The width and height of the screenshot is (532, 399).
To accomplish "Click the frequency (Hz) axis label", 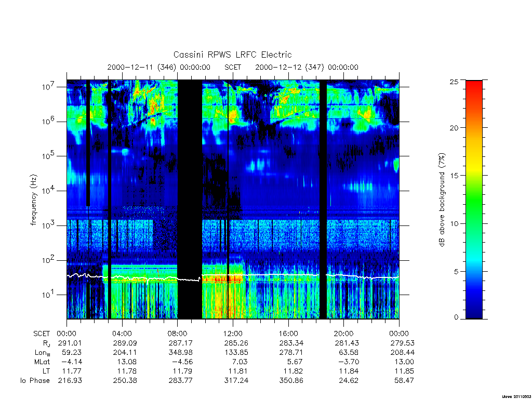I will click(33, 200).
